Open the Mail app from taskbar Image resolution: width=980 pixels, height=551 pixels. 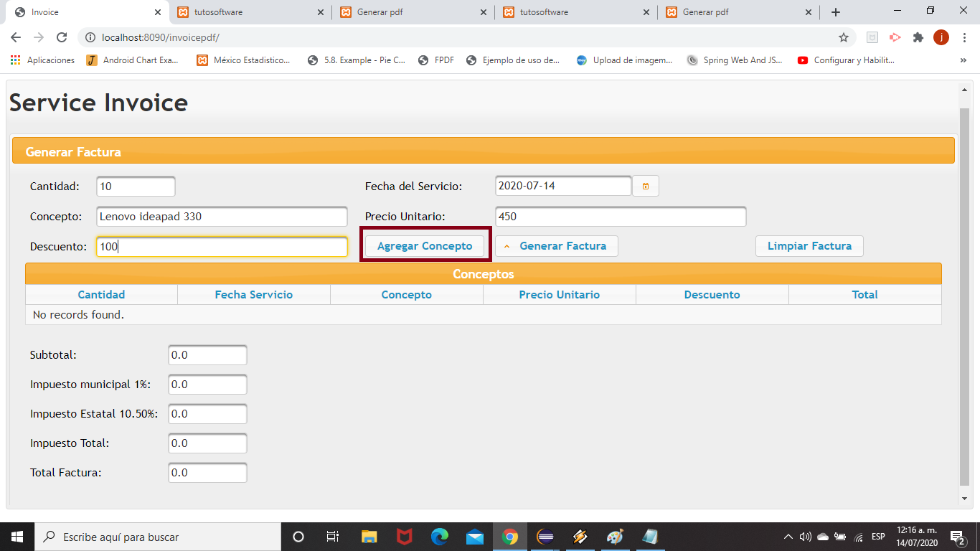tap(475, 537)
